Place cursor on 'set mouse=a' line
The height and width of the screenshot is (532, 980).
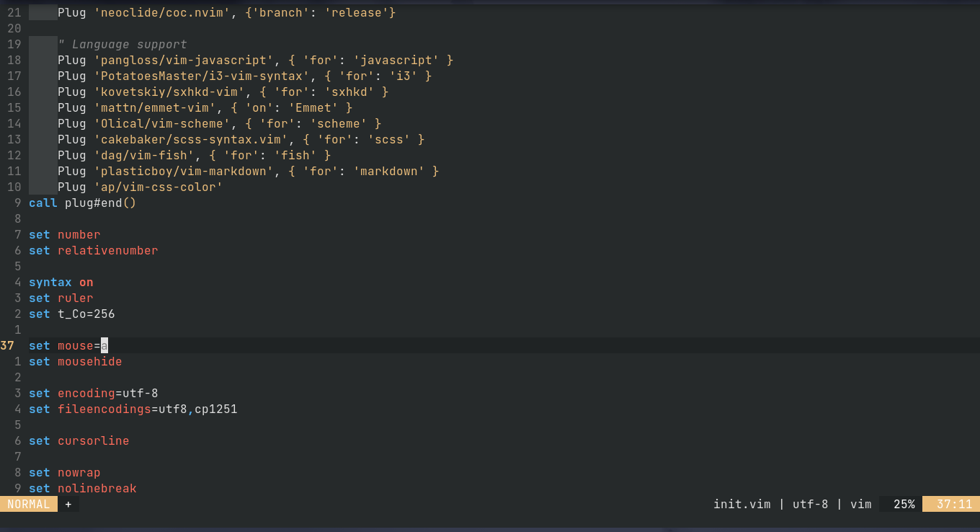pos(68,346)
